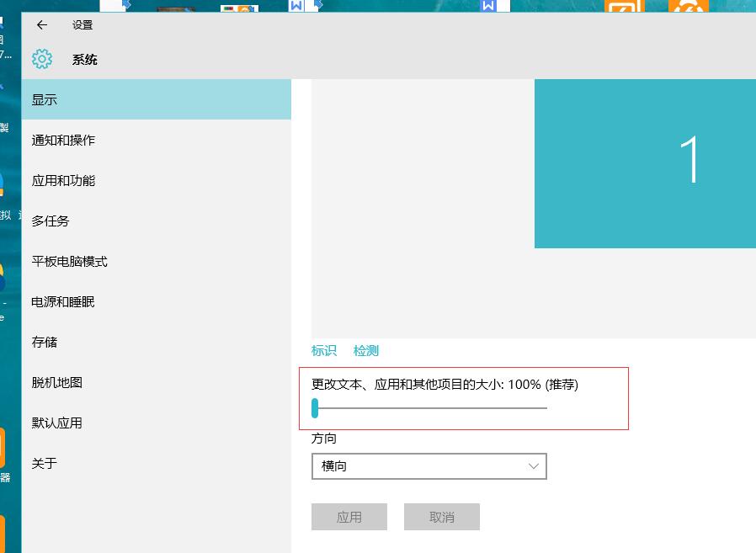This screenshot has height=553, width=756.
Task: Expand the 方向 orientation dropdown
Action: click(429, 465)
